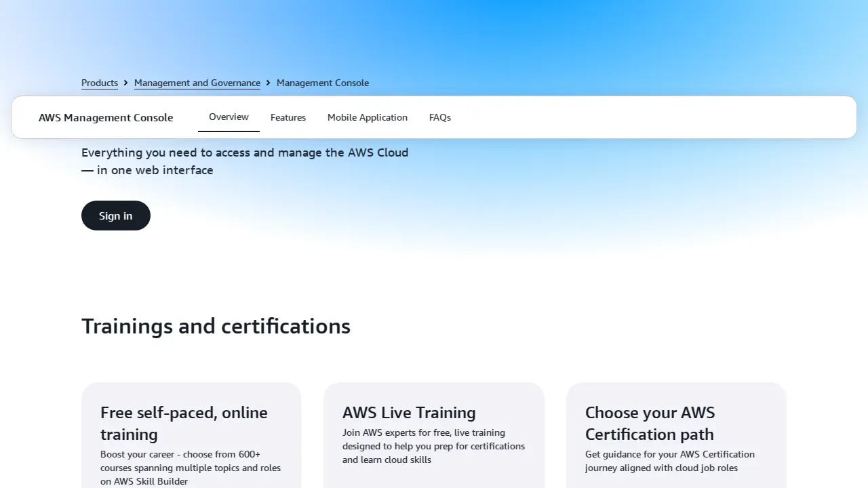The height and width of the screenshot is (488, 868).
Task: Click the Free self-paced online training heading
Action: 184,423
